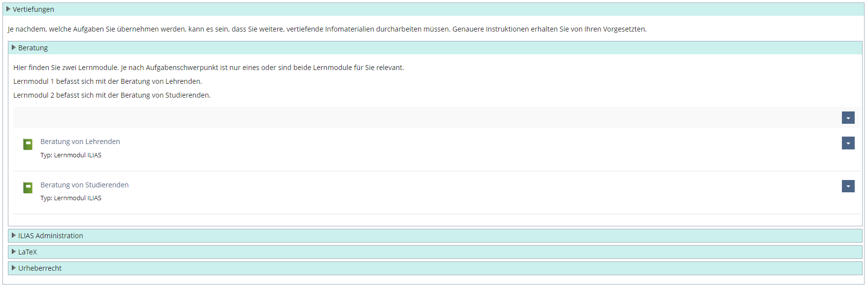Click the green learning module icon for Beratung von Lehrenden
This screenshot has height=287, width=868.
(28, 144)
